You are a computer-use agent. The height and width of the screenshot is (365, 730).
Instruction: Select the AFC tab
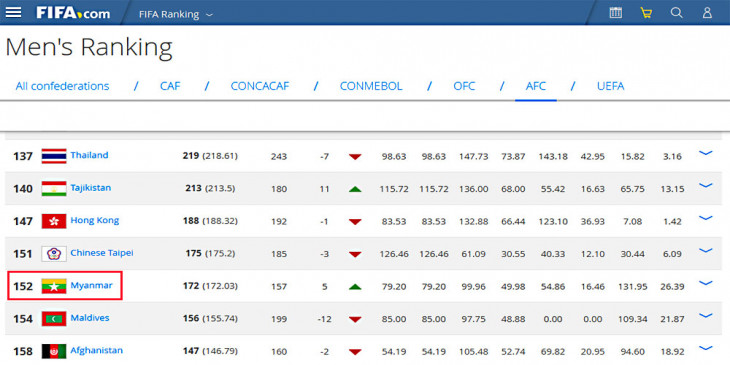tap(536, 86)
